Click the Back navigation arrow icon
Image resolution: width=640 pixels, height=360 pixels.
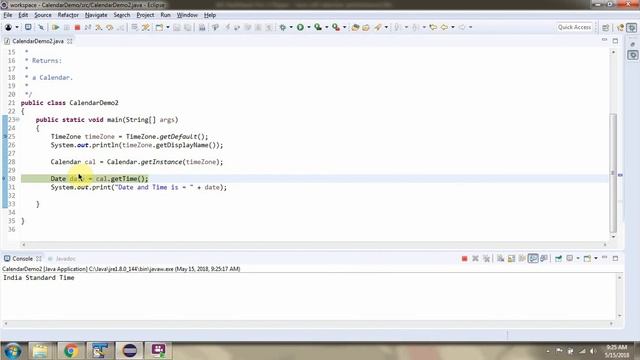[444, 27]
